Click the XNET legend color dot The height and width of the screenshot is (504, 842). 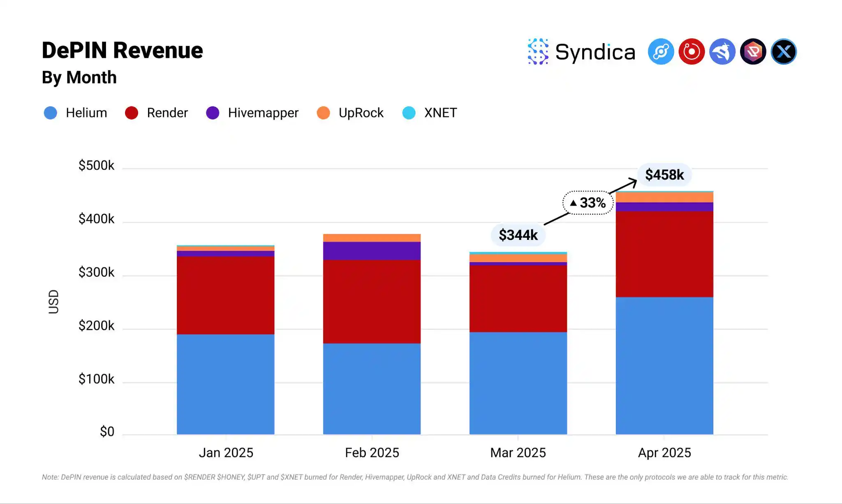point(409,113)
